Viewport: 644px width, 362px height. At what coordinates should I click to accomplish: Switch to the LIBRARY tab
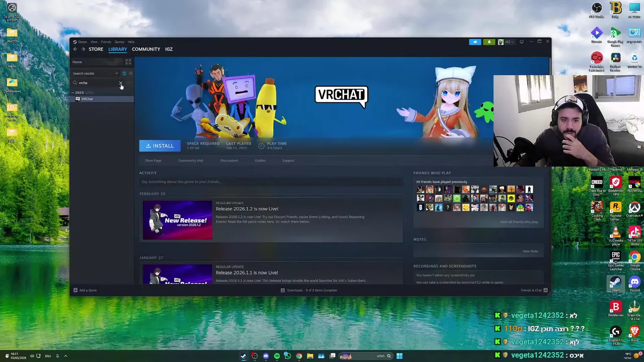click(118, 49)
